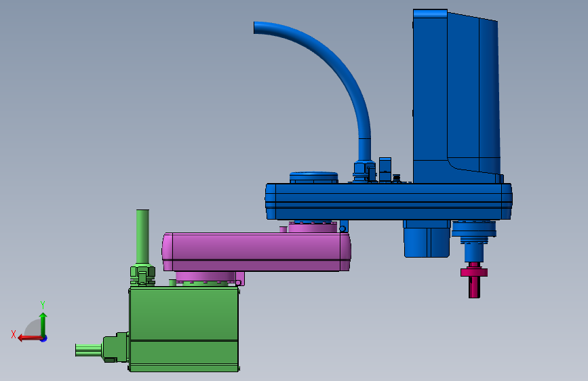Image resolution: width=588 pixels, height=381 pixels.
Task: Pick the blue cable gland below conduit
Action: click(x=364, y=172)
